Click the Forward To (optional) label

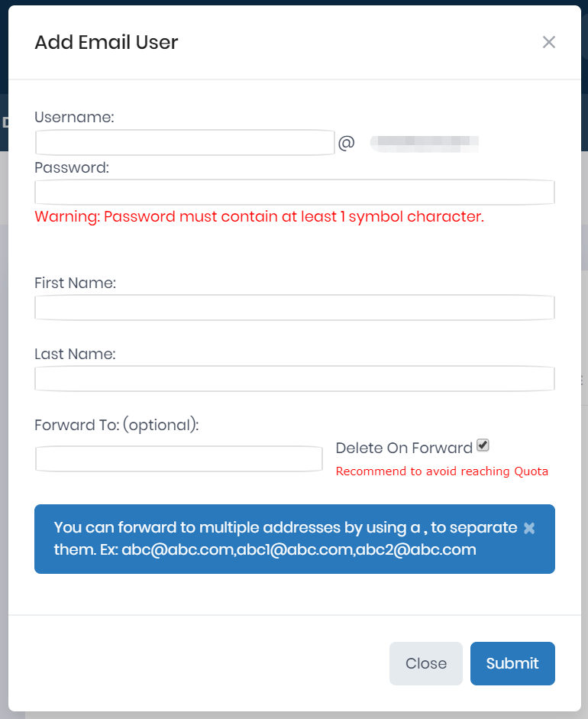click(x=116, y=425)
